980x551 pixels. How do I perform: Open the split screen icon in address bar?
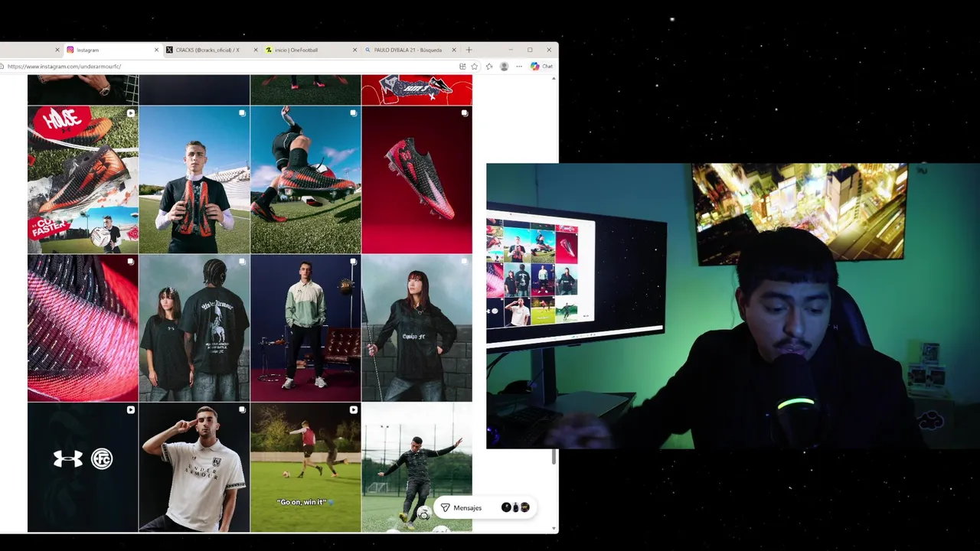click(462, 67)
